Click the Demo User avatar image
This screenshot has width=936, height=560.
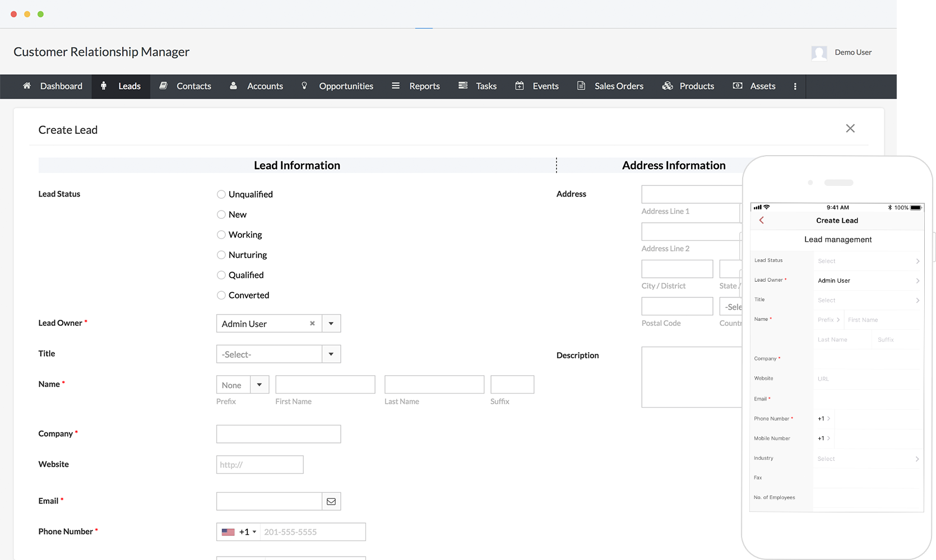[x=819, y=53]
